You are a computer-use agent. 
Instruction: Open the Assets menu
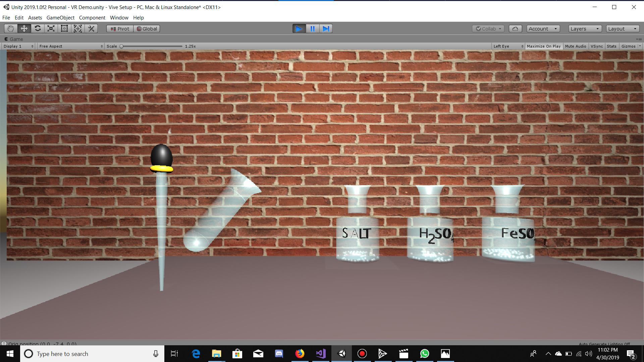click(x=35, y=17)
